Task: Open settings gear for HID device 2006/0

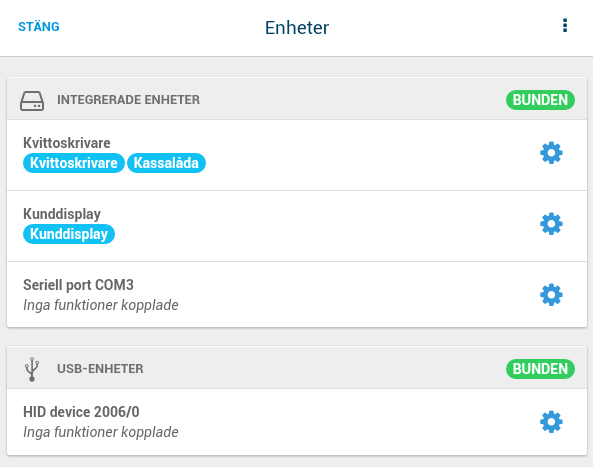Action: [551, 422]
